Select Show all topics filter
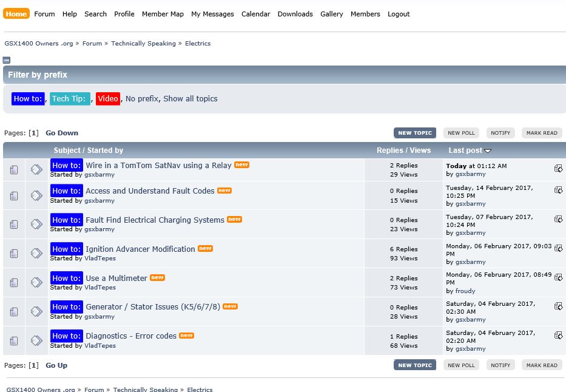Image resolution: width=566 pixels, height=392 pixels. coord(190,98)
